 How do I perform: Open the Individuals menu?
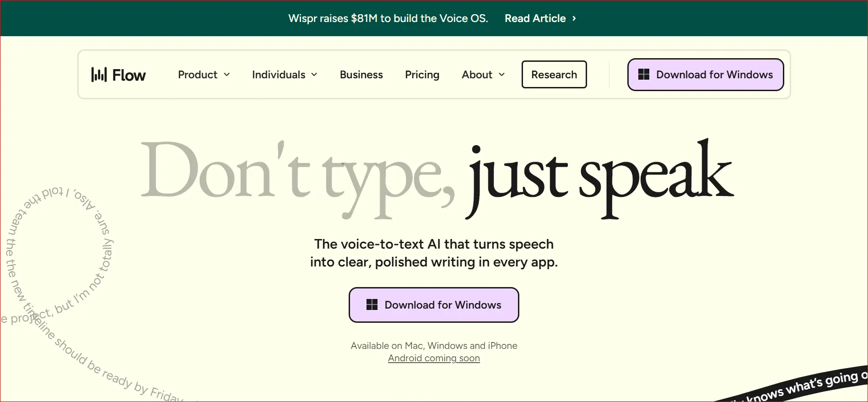point(278,75)
